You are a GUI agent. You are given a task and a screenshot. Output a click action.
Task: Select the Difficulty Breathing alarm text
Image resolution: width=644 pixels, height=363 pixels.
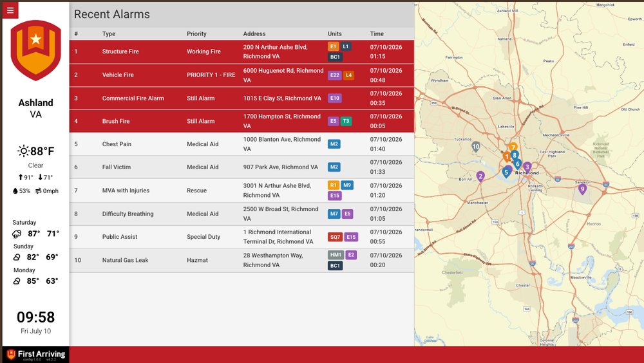point(128,214)
